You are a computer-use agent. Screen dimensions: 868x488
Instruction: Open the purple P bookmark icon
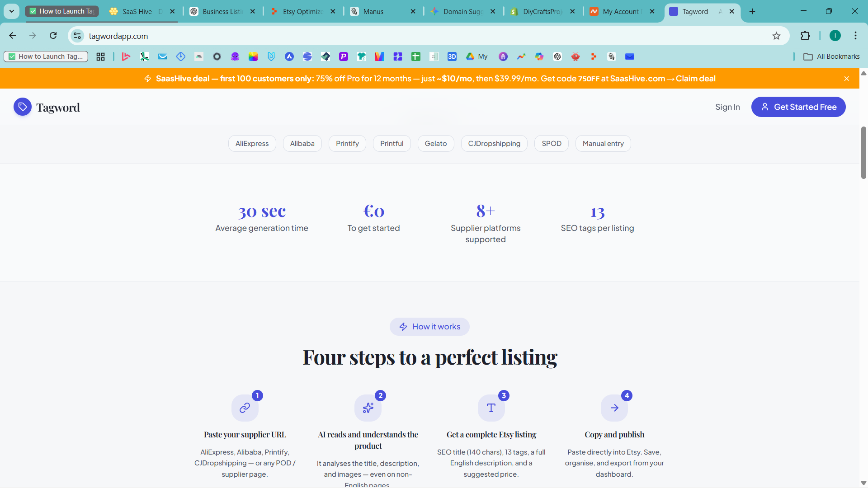click(344, 56)
